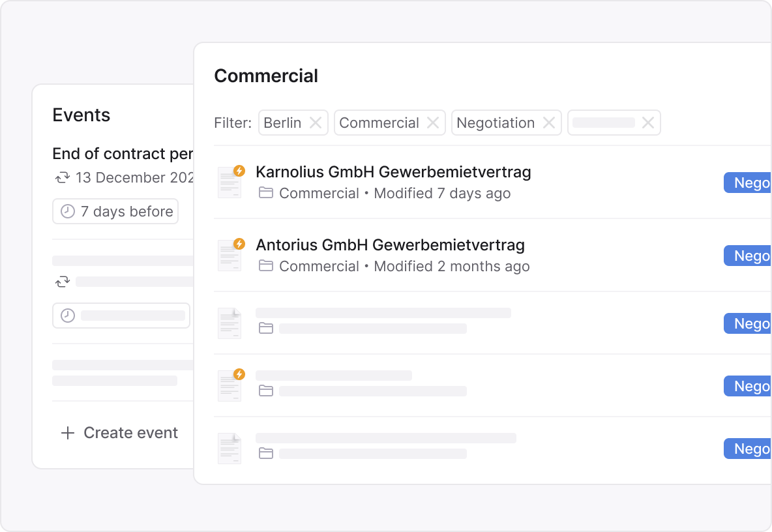Click the Nego status badge on Karnolius row
The width and height of the screenshot is (772, 532).
(750, 183)
